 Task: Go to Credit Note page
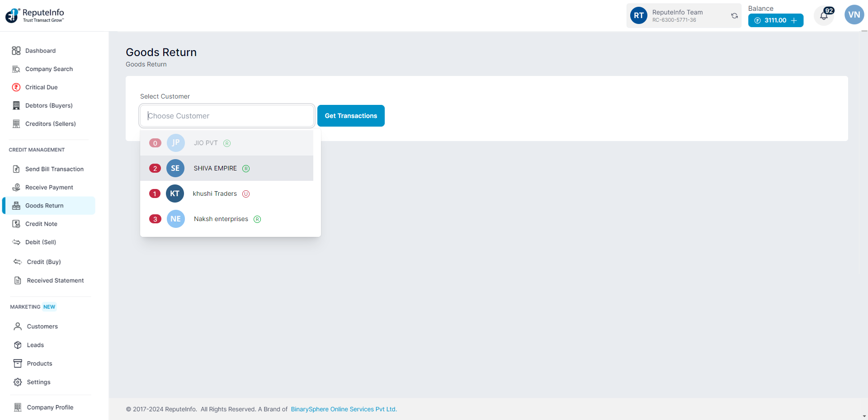(41, 224)
